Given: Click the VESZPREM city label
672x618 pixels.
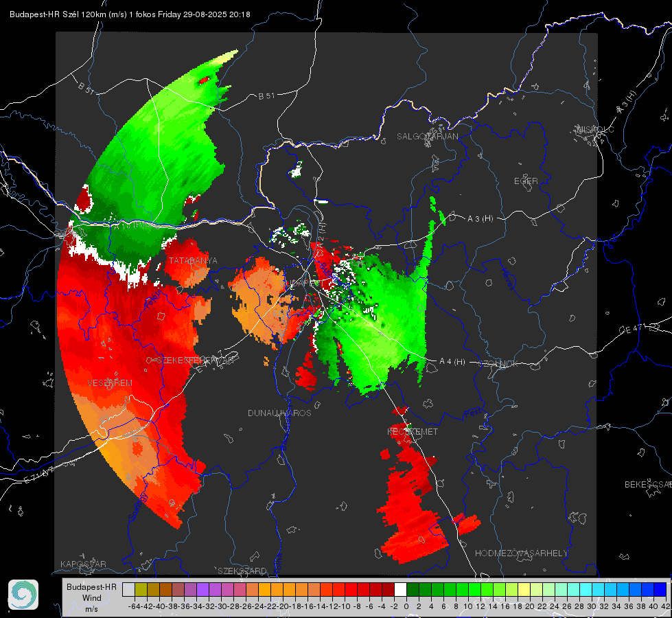Looking at the screenshot, I should 110,383.
